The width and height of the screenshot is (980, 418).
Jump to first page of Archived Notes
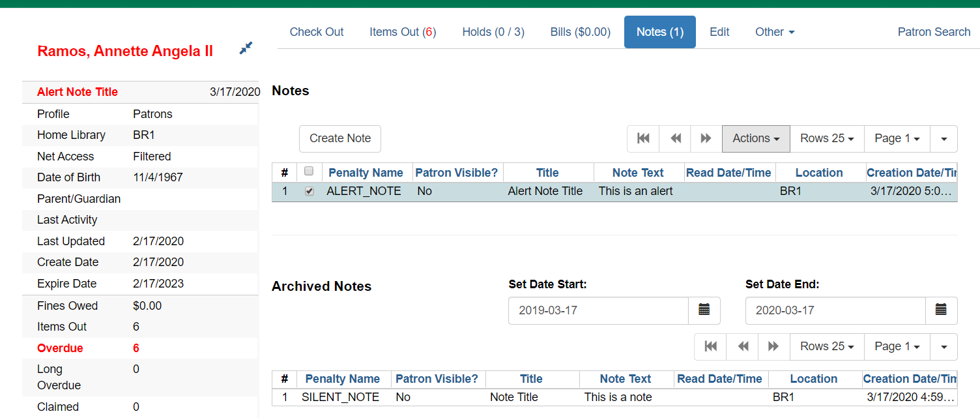pyautogui.click(x=710, y=346)
